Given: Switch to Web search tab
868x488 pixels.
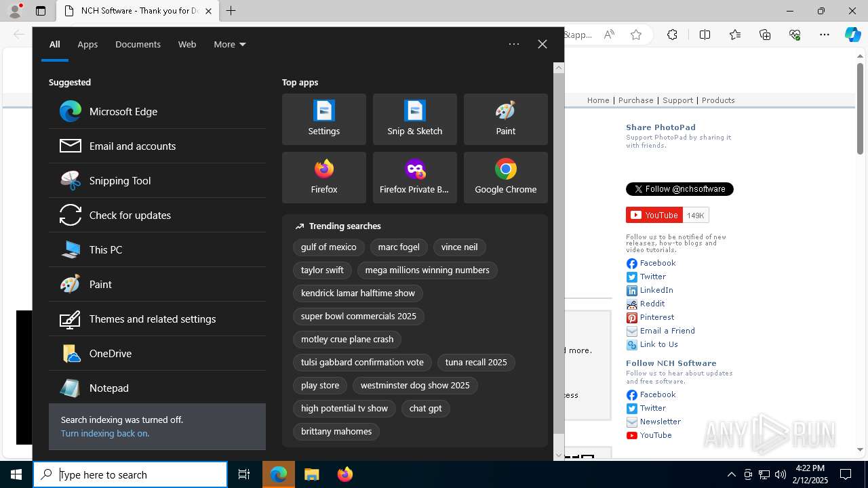Looking at the screenshot, I should click(187, 44).
